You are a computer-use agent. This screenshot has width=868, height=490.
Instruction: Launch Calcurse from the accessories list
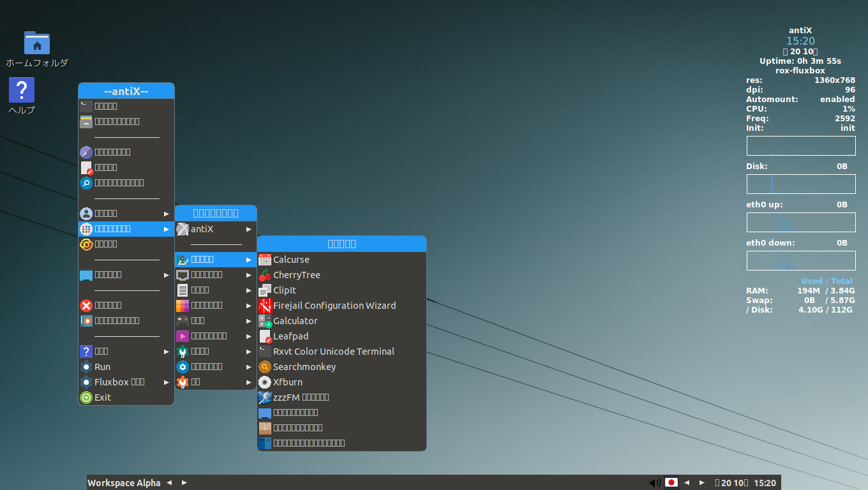click(341, 260)
